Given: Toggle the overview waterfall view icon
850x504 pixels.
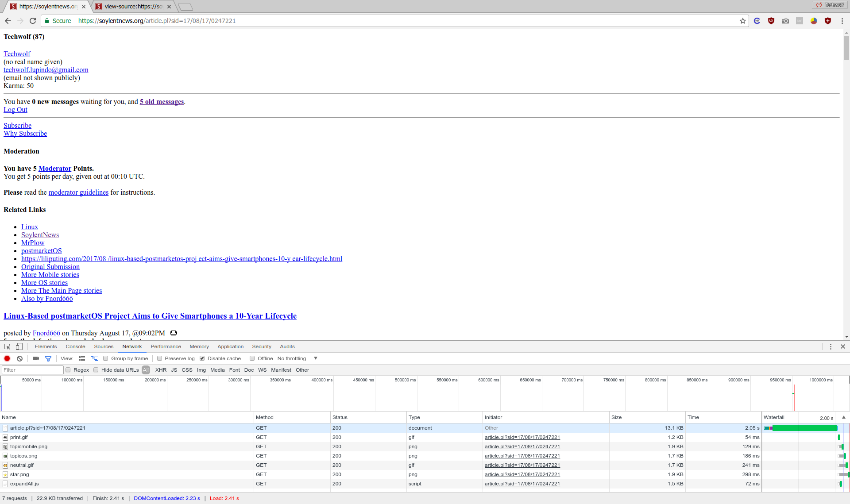Looking at the screenshot, I should coord(94,358).
